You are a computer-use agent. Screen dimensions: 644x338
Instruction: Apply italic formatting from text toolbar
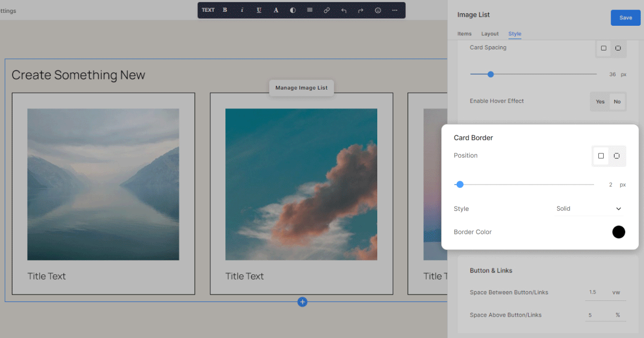click(x=242, y=10)
